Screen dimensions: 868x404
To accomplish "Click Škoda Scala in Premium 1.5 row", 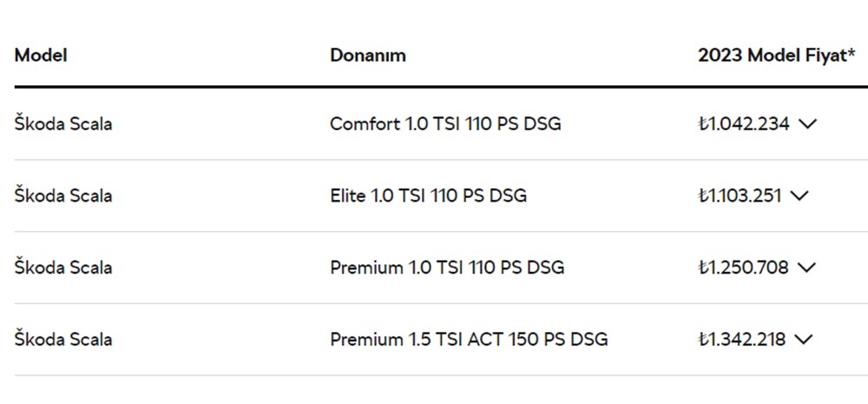I will pos(62,340).
